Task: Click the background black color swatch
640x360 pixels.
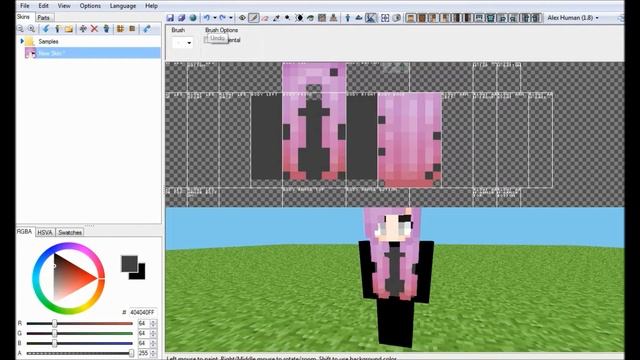Action: pyautogui.click(x=141, y=275)
